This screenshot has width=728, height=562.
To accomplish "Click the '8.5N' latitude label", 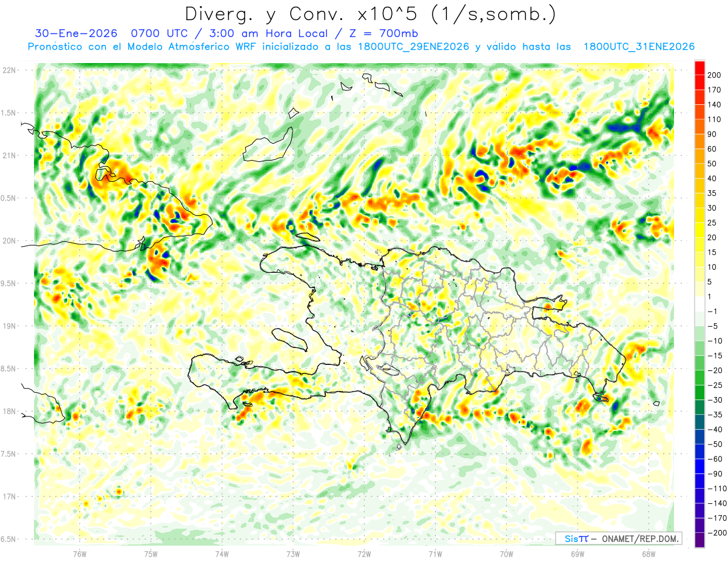I will click(8, 369).
